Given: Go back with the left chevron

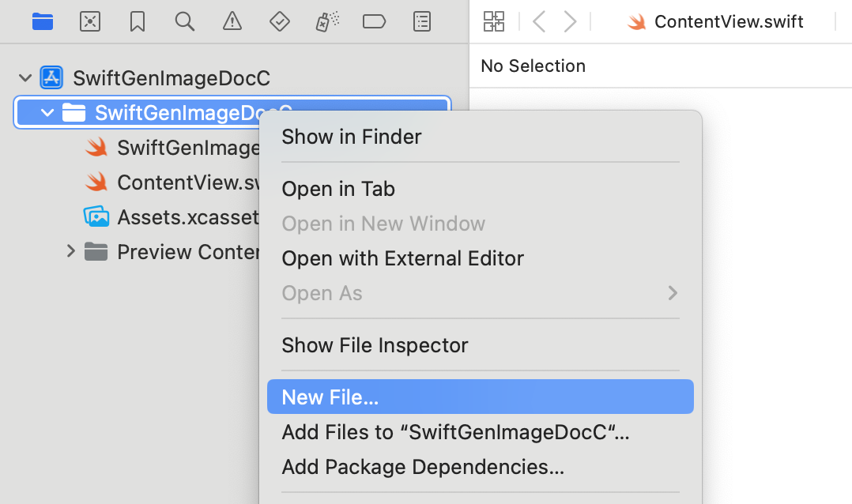Looking at the screenshot, I should [539, 21].
